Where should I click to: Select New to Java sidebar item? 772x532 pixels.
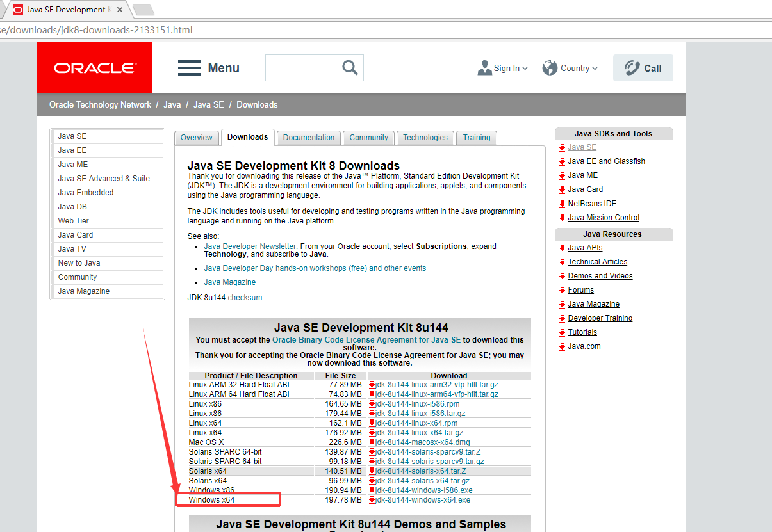pos(108,263)
